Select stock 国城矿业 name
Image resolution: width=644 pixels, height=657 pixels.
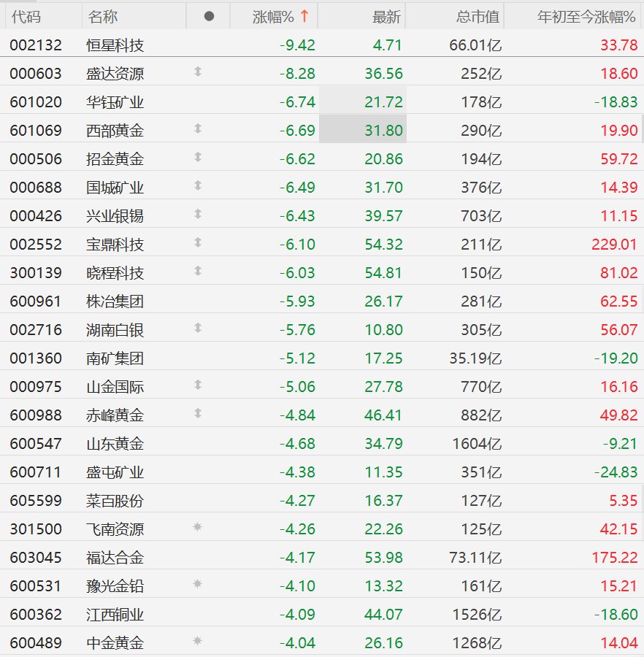115,188
